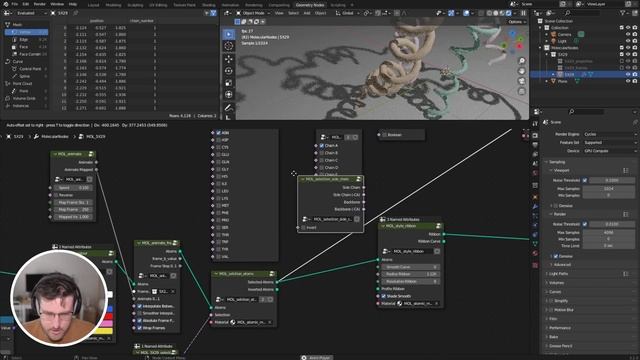640x360 pixels.
Task: Toggle Shade Smooth in MOL_style_ribbon
Action: click(x=384, y=296)
